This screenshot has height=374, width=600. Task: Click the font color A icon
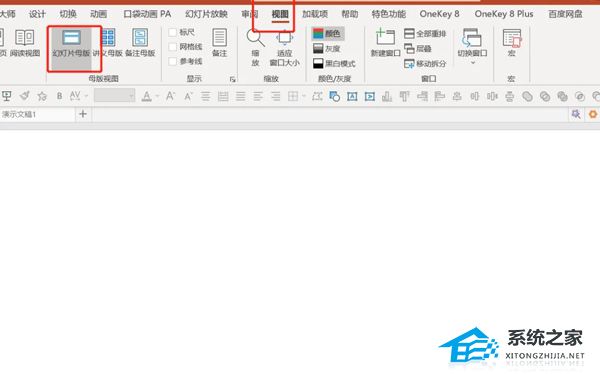pos(146,96)
